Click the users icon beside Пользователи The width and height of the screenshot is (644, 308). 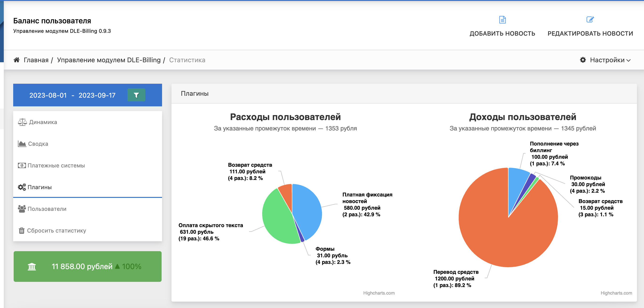coord(22,209)
